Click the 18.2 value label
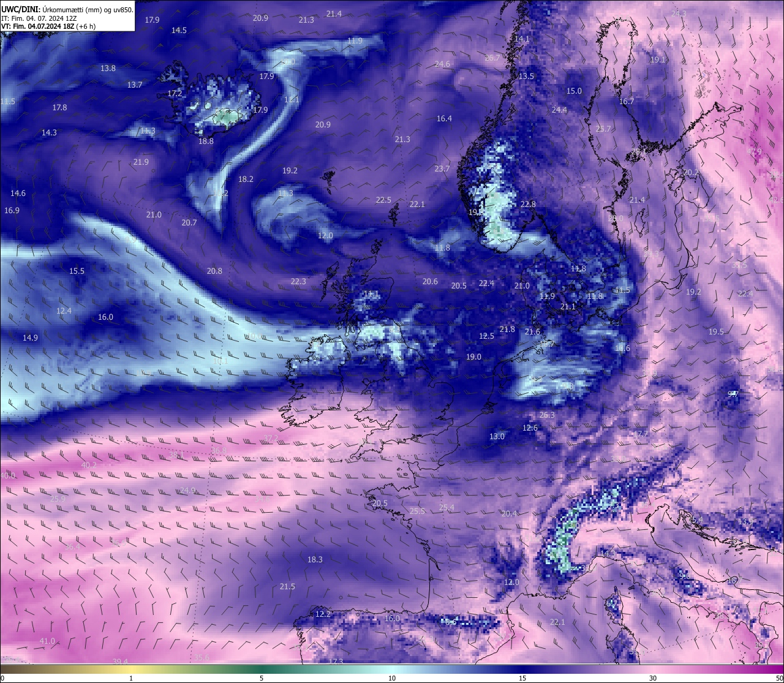The width and height of the screenshot is (784, 683). (246, 179)
